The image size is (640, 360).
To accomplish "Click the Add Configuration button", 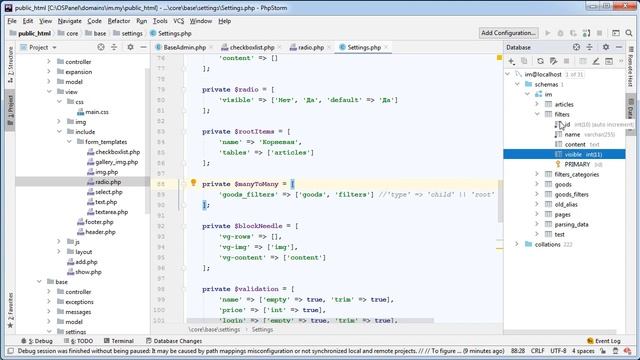I will (x=508, y=33).
